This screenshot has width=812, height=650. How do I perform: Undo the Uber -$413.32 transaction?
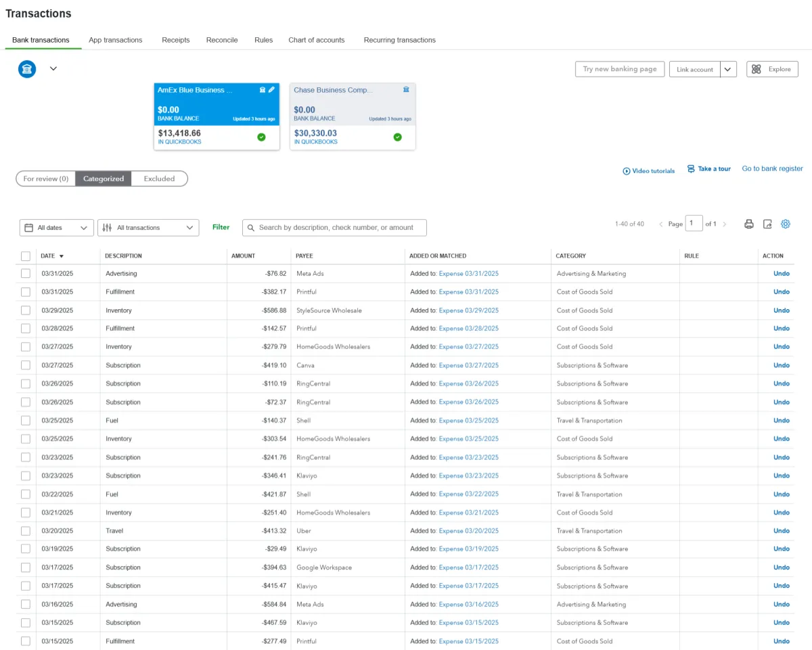coord(782,531)
